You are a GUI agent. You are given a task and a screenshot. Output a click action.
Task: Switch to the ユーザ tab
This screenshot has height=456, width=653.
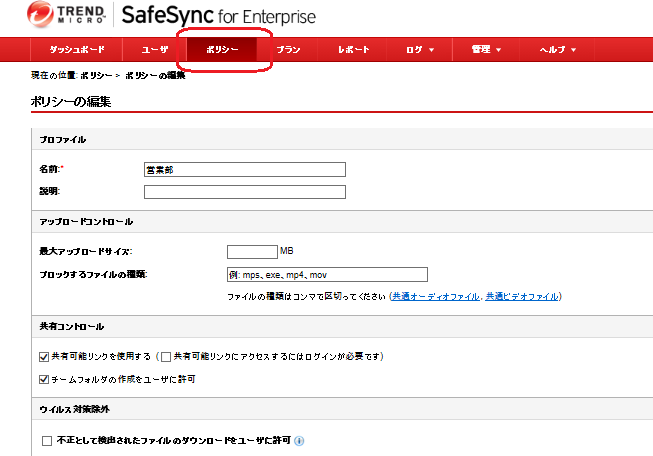pos(155,50)
